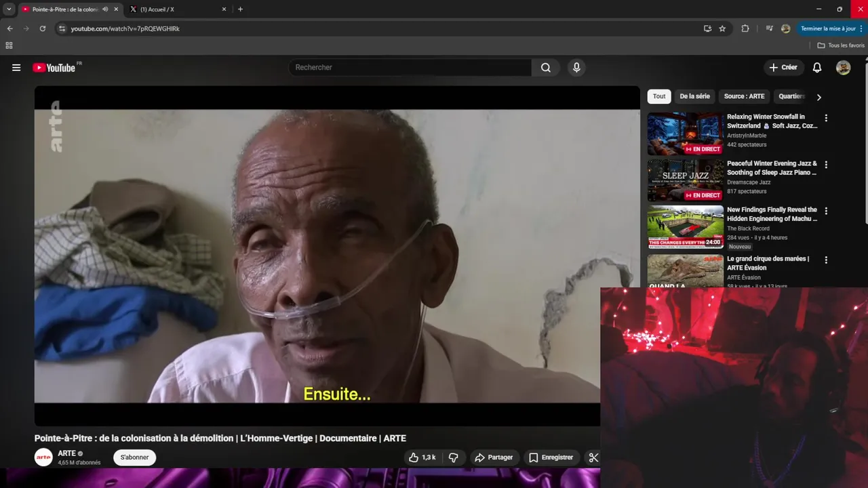This screenshot has height=488, width=868.
Task: Switch to the Accueil / X tab
Action: [x=176, y=9]
